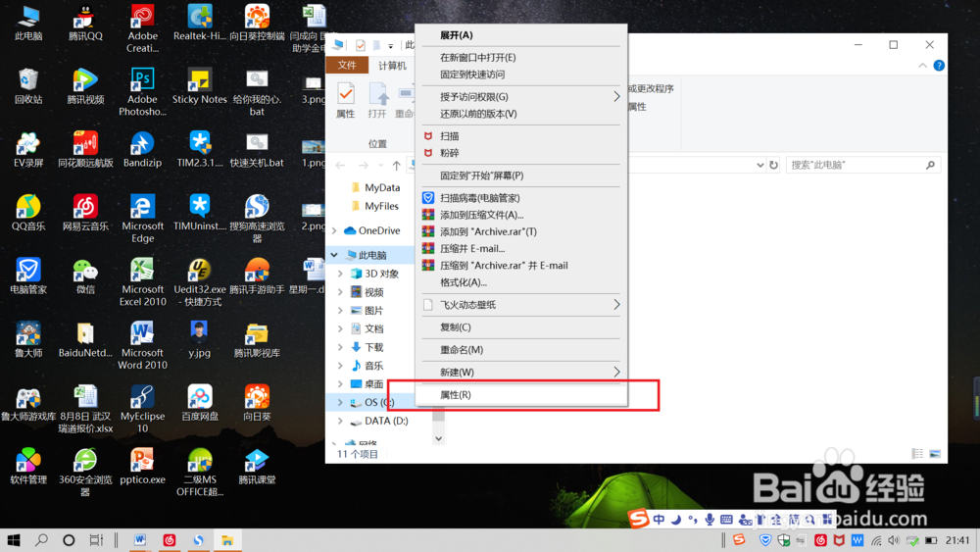Choose 添加到压缩文件(A)...

521,215
